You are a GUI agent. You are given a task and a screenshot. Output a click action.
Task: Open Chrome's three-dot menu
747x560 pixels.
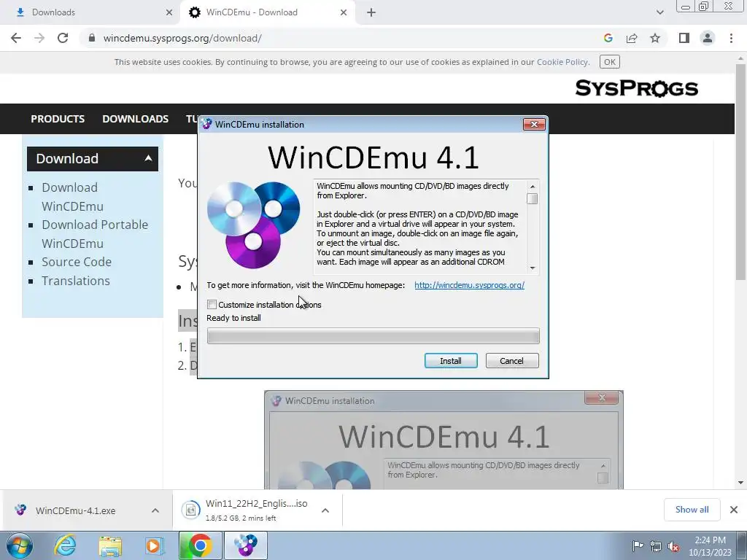coord(731,38)
